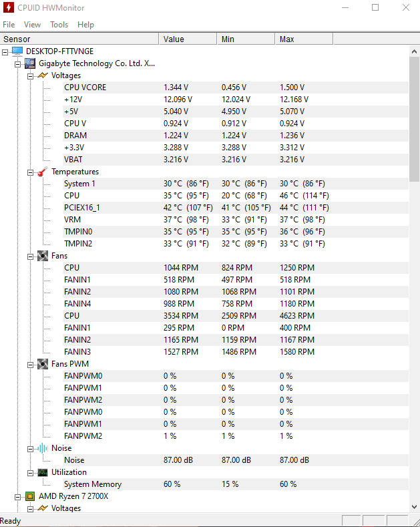Open the View menu
420x527 pixels.
(x=32, y=25)
